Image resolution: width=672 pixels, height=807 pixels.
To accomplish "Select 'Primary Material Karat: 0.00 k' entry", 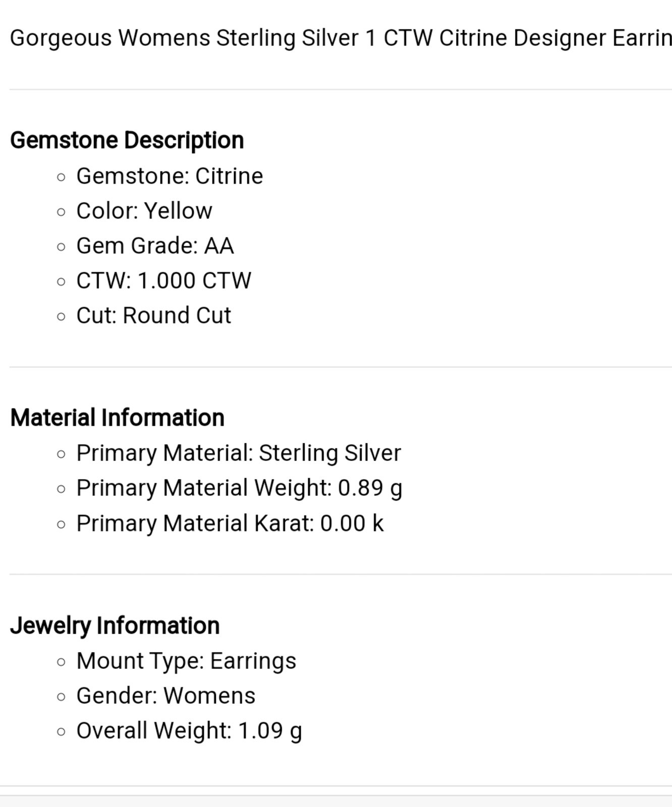I will pyautogui.click(x=230, y=524).
